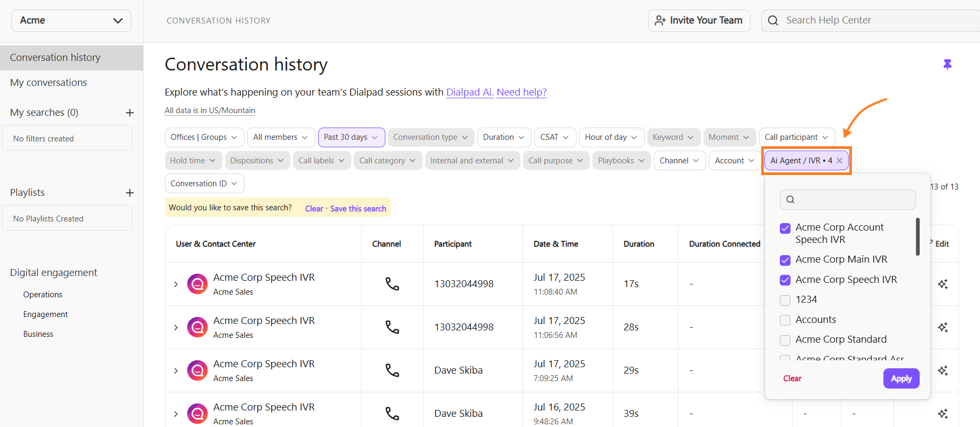
Task: Uncheck the Acme Corp Main IVR checkbox
Action: 785,260
